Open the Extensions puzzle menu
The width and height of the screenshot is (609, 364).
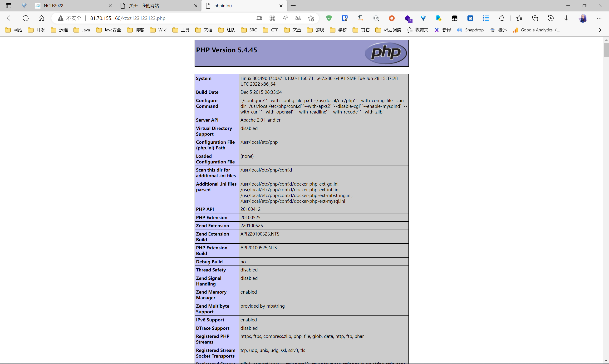tap(502, 18)
